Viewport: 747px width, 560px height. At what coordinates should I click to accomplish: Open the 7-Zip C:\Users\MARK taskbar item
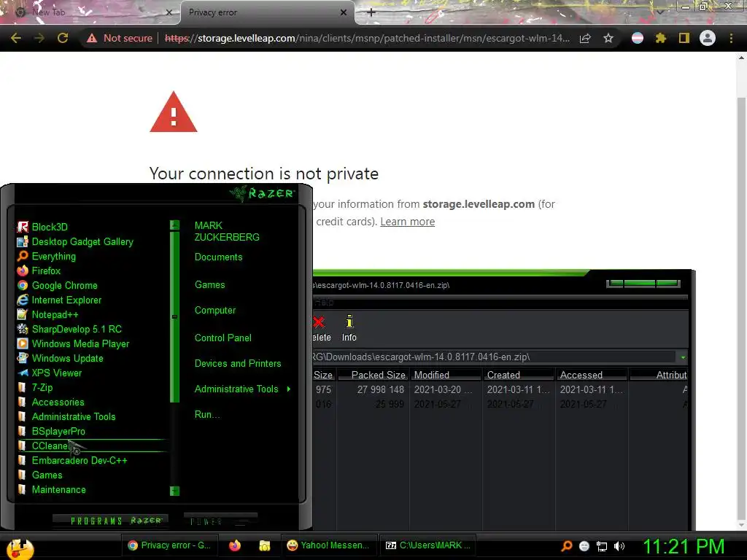[427, 545]
